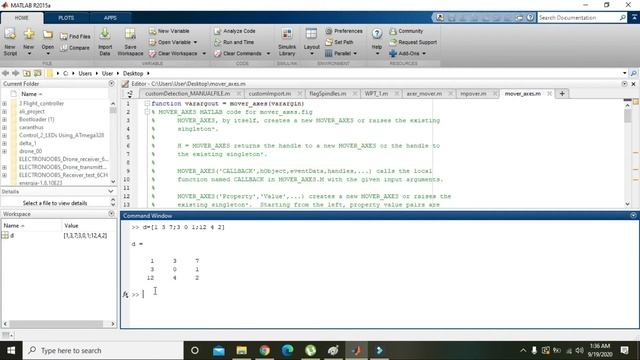Click the up one folder icon

(27, 73)
